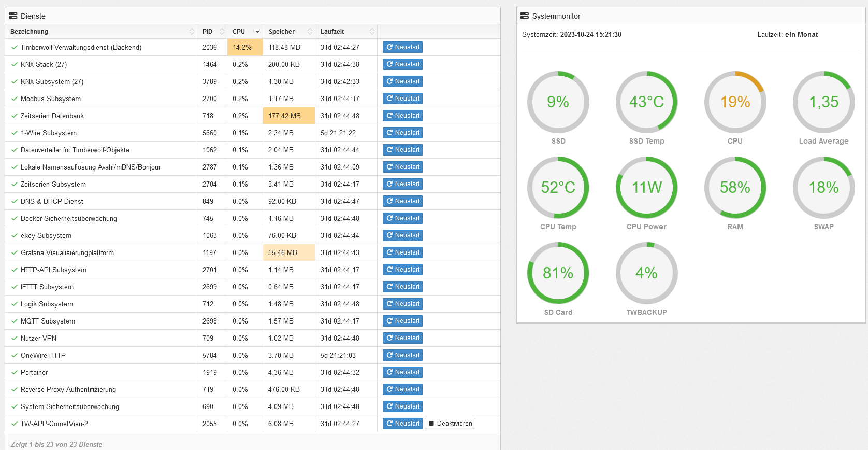This screenshot has height=450, width=868.
Task: Click green checkmark of KNX Stack (27)
Action: (15, 64)
